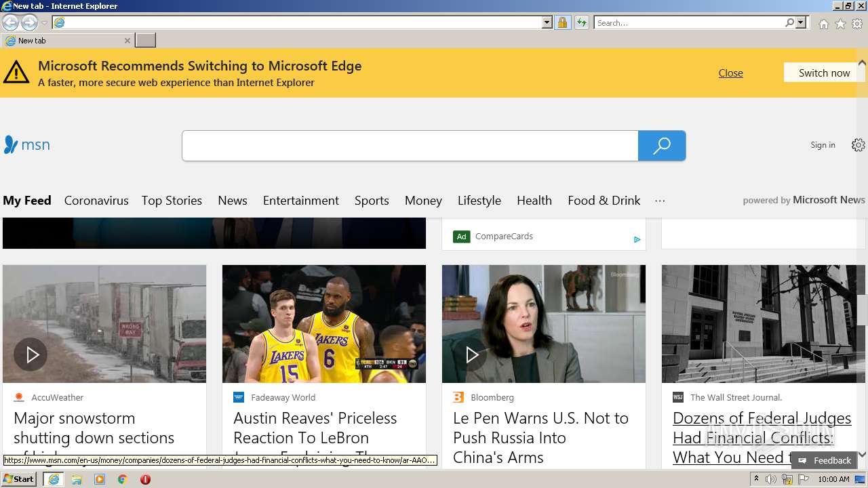868x488 pixels.
Task: Launch Chrome from taskbar
Action: [123, 479]
